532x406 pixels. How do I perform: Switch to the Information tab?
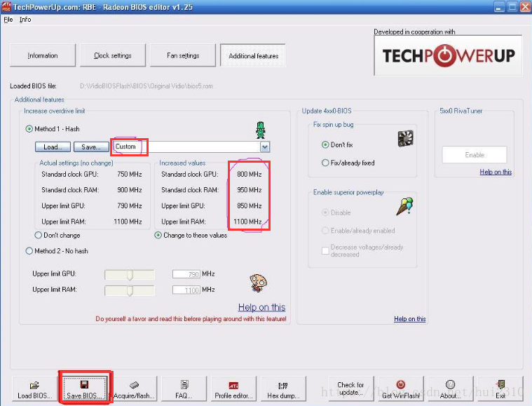(43, 55)
